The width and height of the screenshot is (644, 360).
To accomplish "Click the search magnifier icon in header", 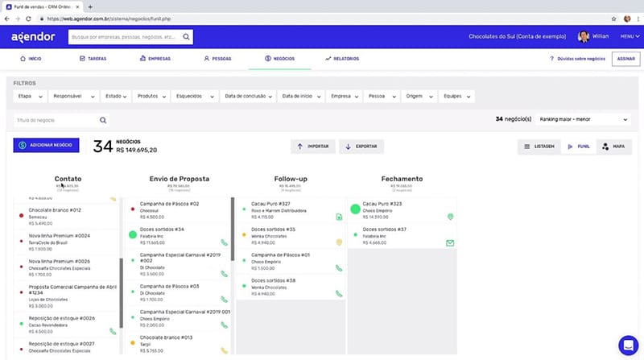I will pos(186,37).
